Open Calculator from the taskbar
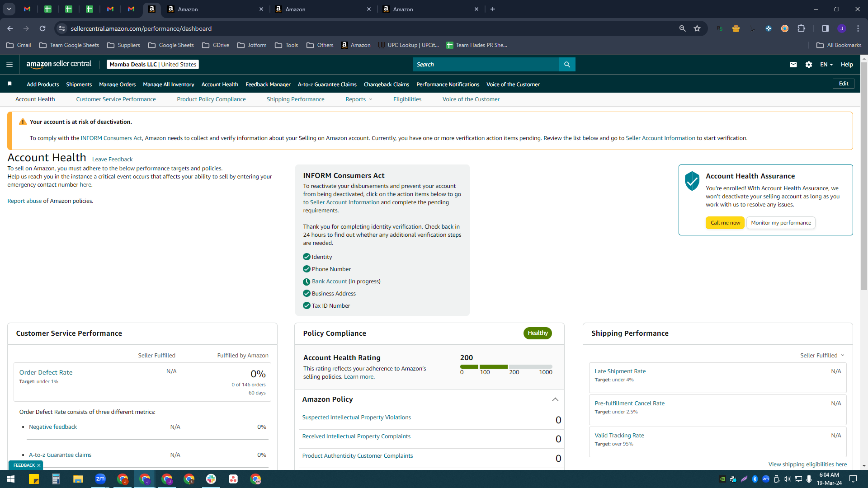 [x=56, y=479]
